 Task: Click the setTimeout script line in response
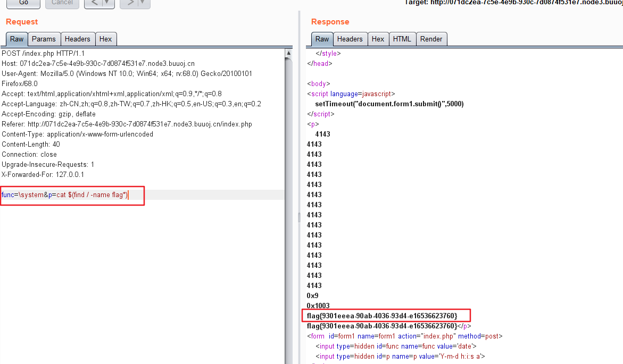point(389,104)
